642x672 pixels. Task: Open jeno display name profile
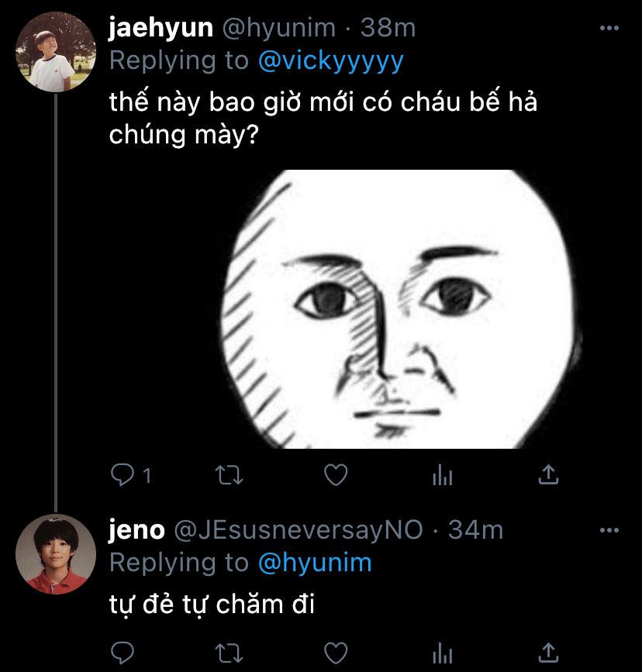pos(136,529)
